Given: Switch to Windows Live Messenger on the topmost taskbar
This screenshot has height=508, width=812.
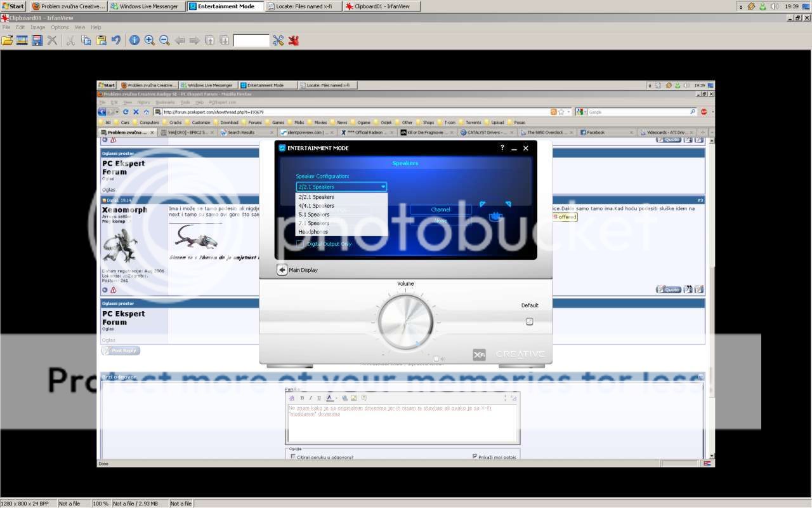Looking at the screenshot, I should pyautogui.click(x=147, y=6).
